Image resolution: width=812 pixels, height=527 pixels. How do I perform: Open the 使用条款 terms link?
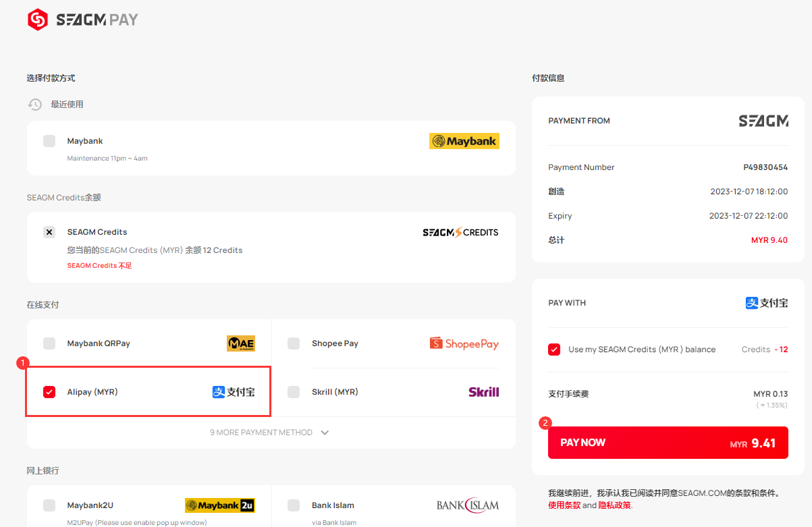(x=564, y=505)
